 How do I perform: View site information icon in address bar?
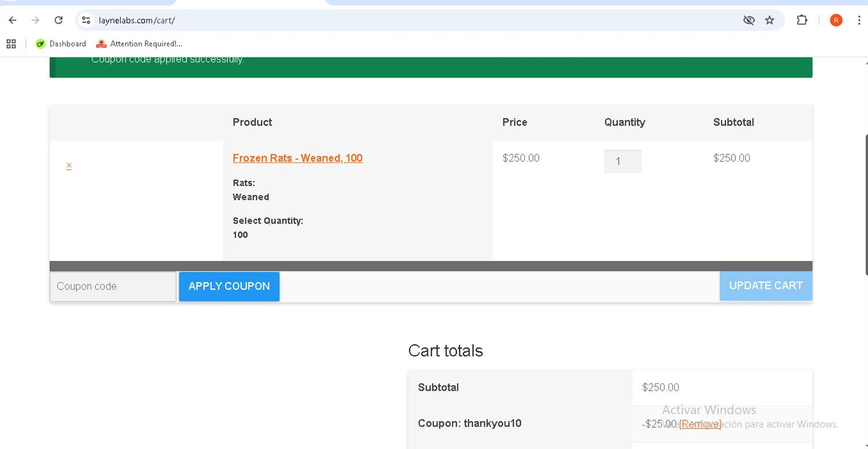pyautogui.click(x=86, y=20)
